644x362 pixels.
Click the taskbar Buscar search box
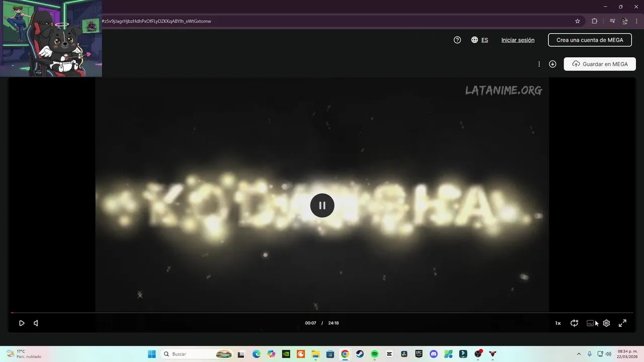tap(197, 354)
